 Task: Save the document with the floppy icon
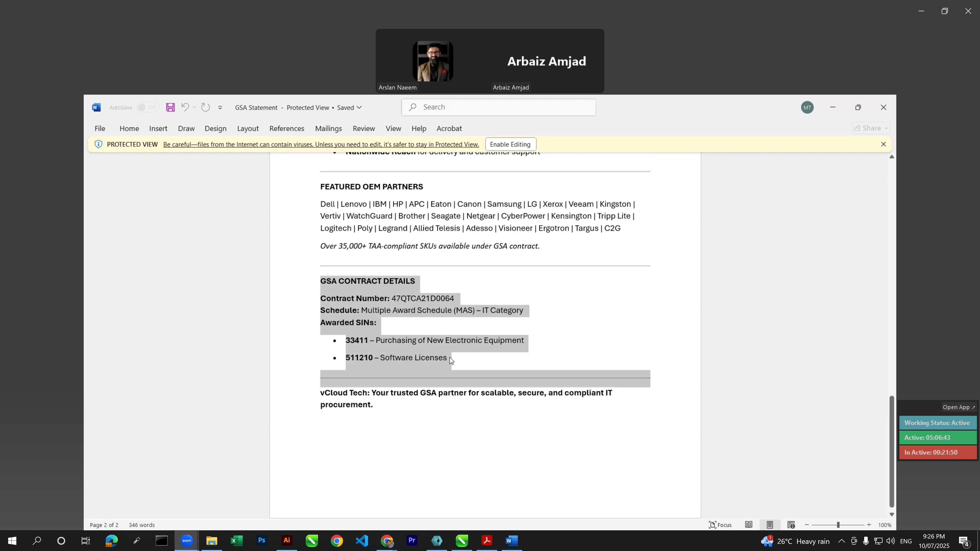[x=170, y=108]
